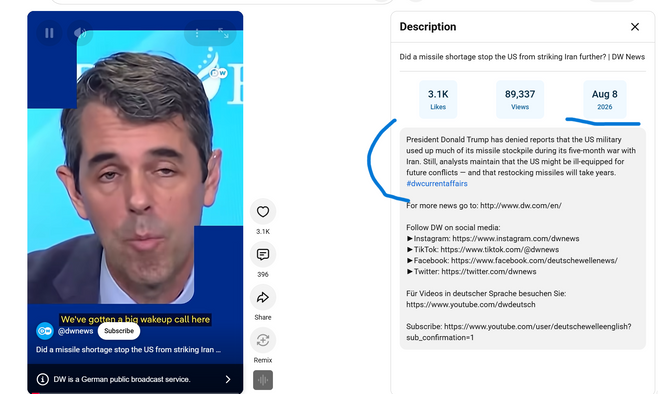Open DW Facebook link
Image resolution: width=658 pixels, height=394 pixels.
534,260
